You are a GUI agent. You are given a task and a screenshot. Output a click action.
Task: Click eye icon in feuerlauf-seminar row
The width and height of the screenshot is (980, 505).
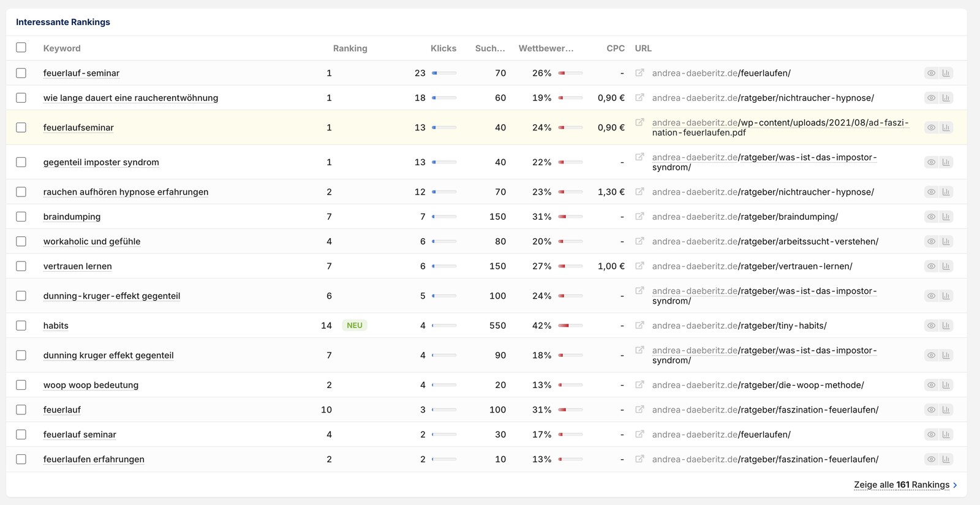tap(931, 73)
